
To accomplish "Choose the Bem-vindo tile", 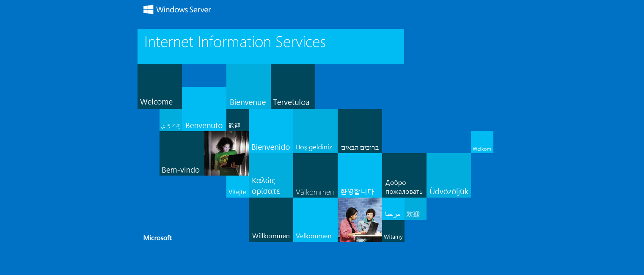I will point(182,153).
